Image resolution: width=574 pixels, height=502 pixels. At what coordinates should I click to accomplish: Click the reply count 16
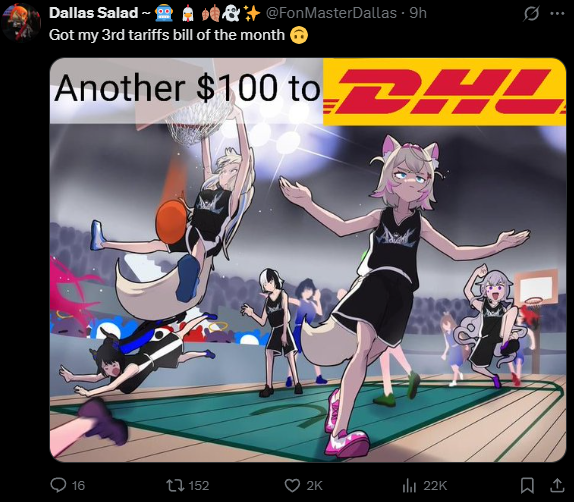coord(78,486)
